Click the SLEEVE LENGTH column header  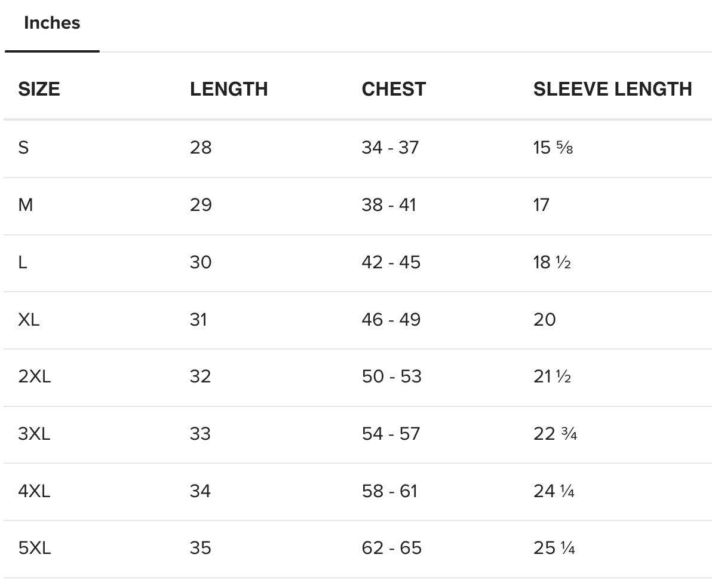(x=612, y=89)
